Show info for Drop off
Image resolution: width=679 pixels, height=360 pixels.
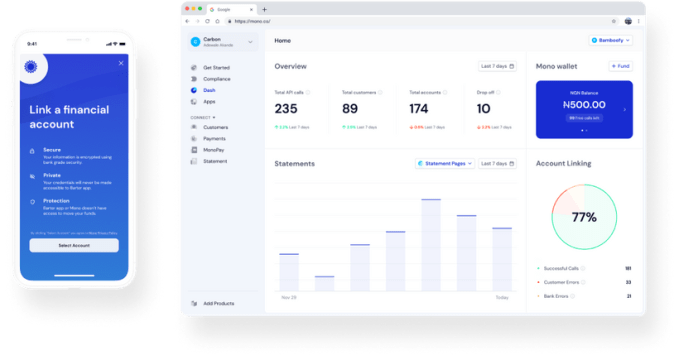[498, 92]
